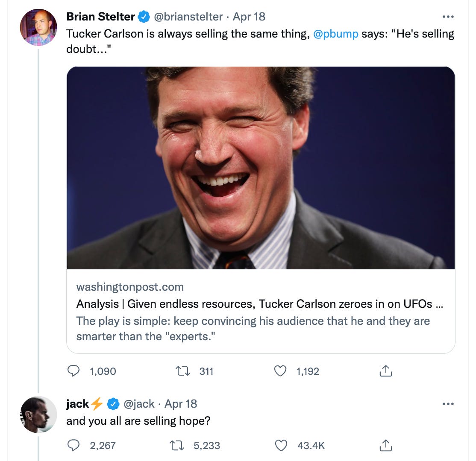Viewport: 476px width, 461px height.
Task: Open the washingtonpost.com article headline
Action: (260, 303)
